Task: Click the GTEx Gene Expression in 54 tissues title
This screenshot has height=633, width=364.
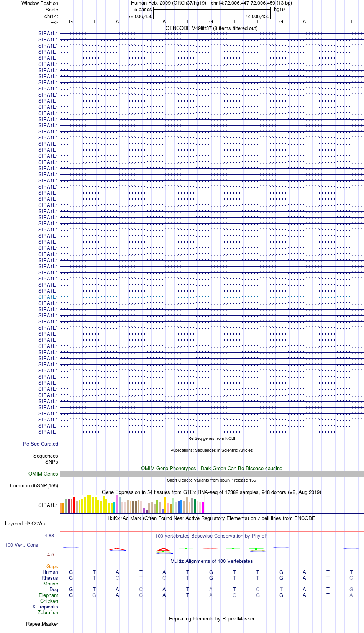Action: [x=212, y=492]
